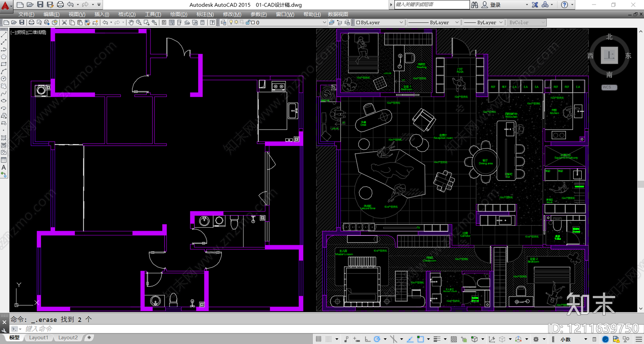Toggle polar tracking in status bar
The width and height of the screenshot is (644, 344).
377,339
